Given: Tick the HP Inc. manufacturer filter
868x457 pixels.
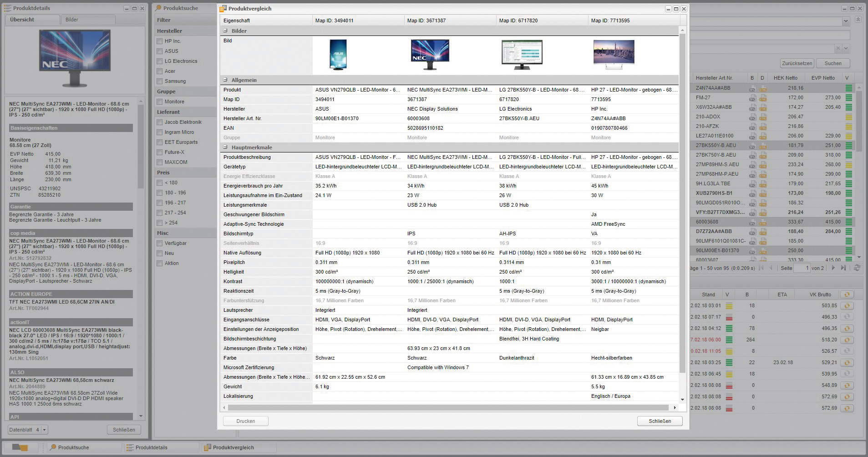Looking at the screenshot, I should [x=159, y=41].
